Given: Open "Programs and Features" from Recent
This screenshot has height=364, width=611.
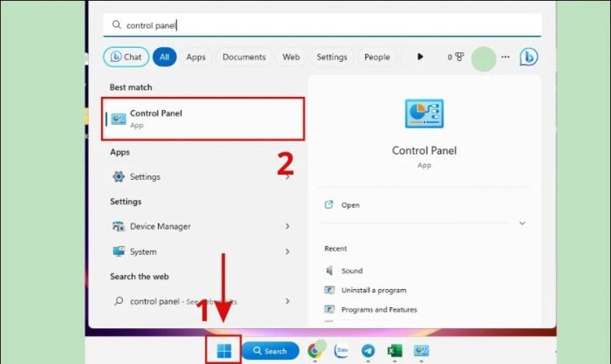Looking at the screenshot, I should click(x=379, y=309).
